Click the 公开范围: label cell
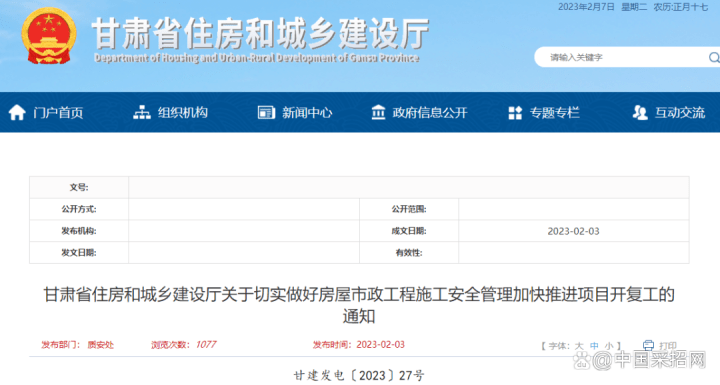The width and height of the screenshot is (720, 385). point(409,209)
